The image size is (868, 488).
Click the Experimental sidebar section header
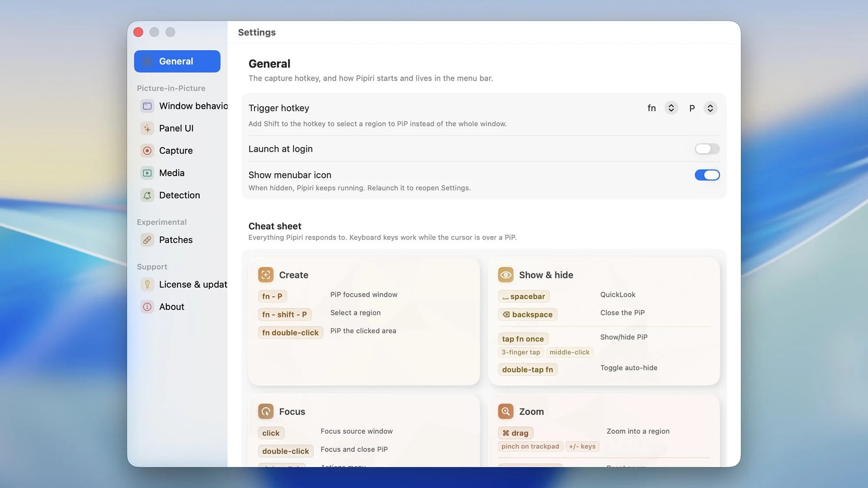[161, 222]
